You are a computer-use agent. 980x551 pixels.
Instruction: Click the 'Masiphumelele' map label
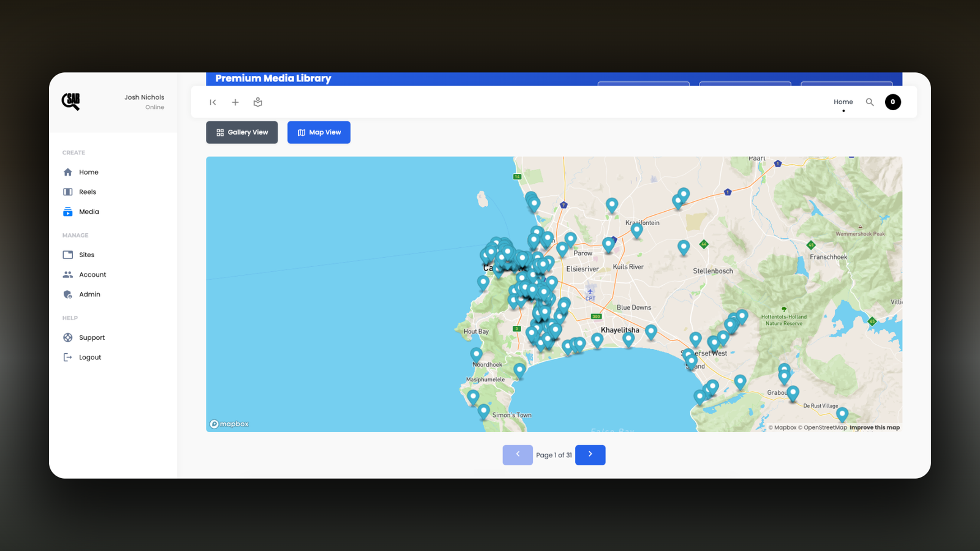(x=486, y=380)
